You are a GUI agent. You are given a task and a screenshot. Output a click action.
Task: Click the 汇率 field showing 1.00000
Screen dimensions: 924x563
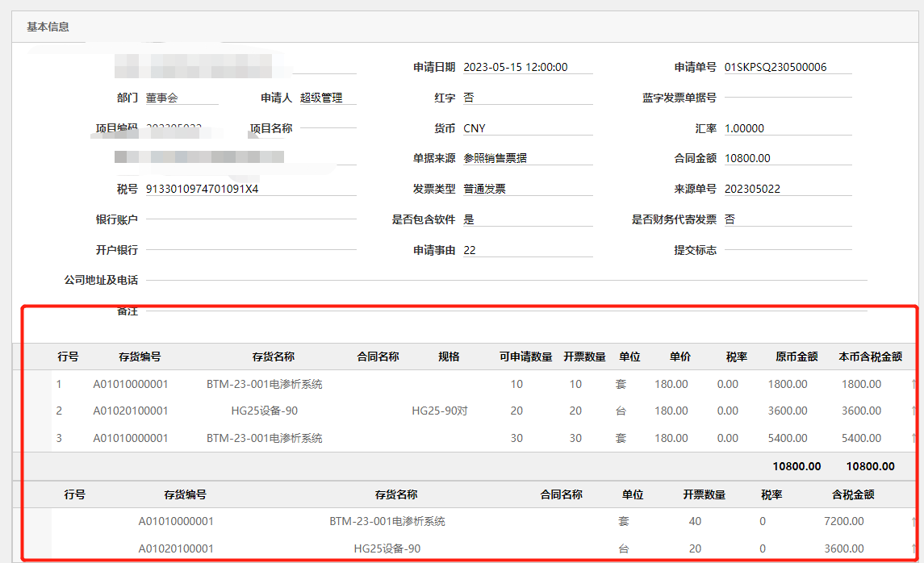point(788,128)
